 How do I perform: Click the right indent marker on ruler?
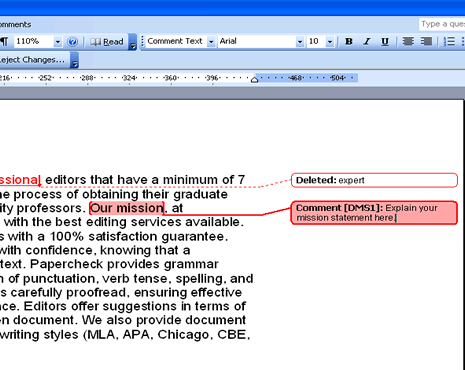tap(254, 79)
